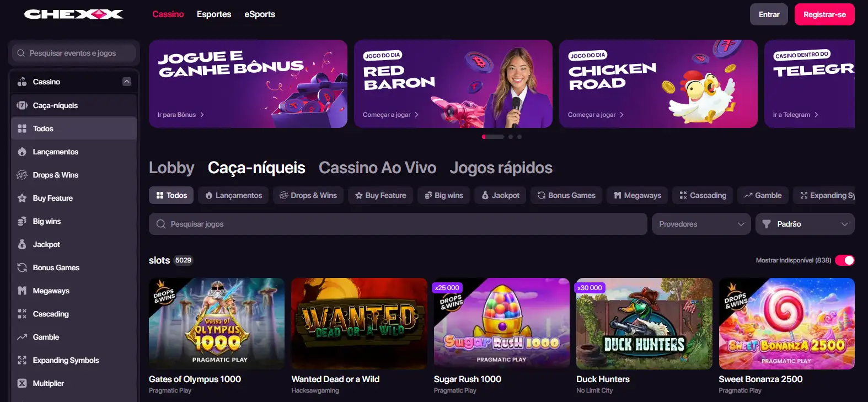Click Começar a jogar on Chicken Road banner
The height and width of the screenshot is (402, 868).
pyautogui.click(x=596, y=115)
